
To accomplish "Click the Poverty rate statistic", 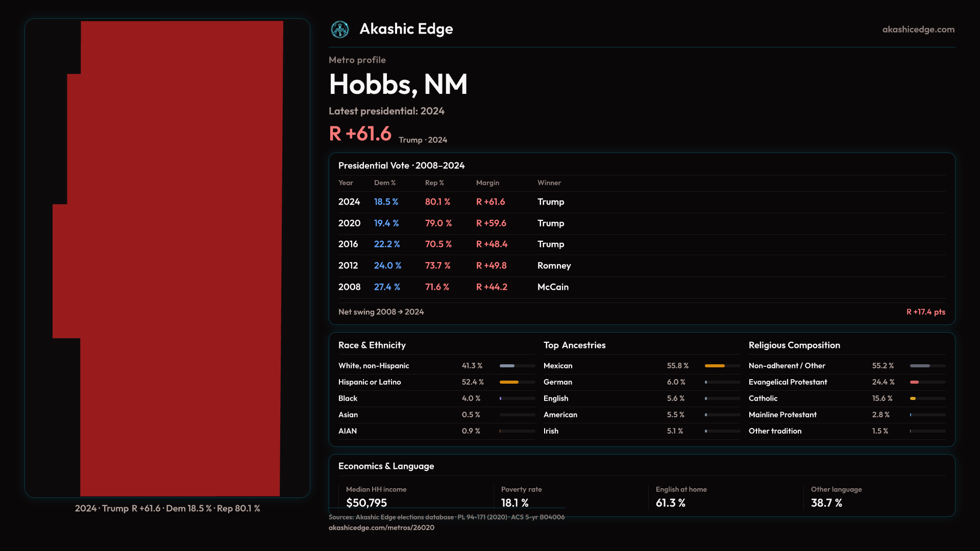I will pyautogui.click(x=514, y=503).
